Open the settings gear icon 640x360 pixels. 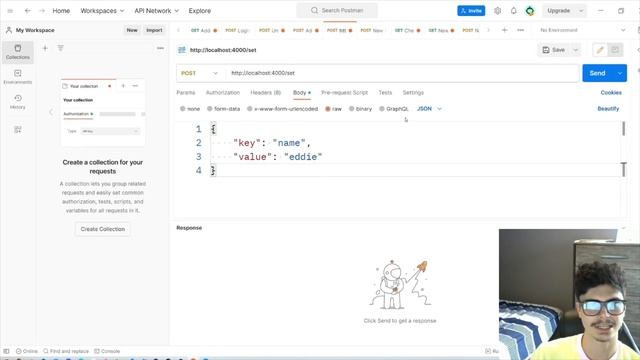pos(497,11)
